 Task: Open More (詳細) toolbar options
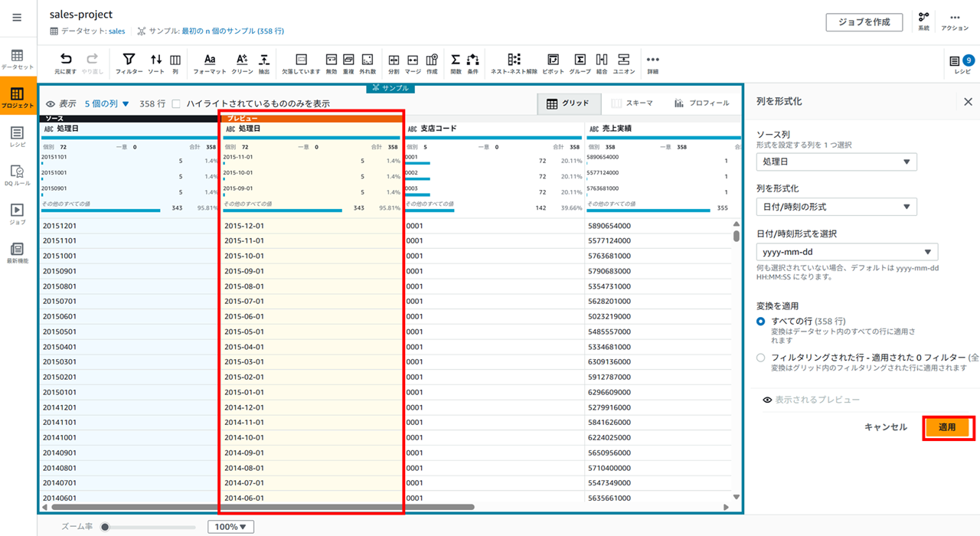pos(652,63)
